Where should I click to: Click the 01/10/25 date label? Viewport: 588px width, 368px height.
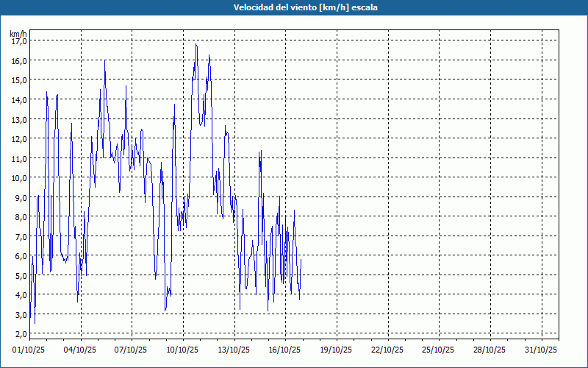pos(29,350)
